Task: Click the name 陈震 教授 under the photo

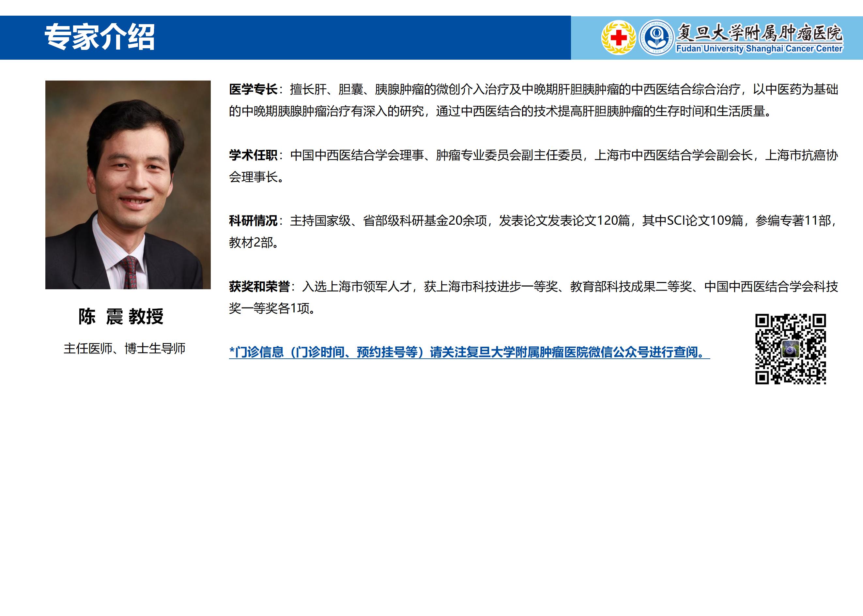Action: pyautogui.click(x=121, y=316)
